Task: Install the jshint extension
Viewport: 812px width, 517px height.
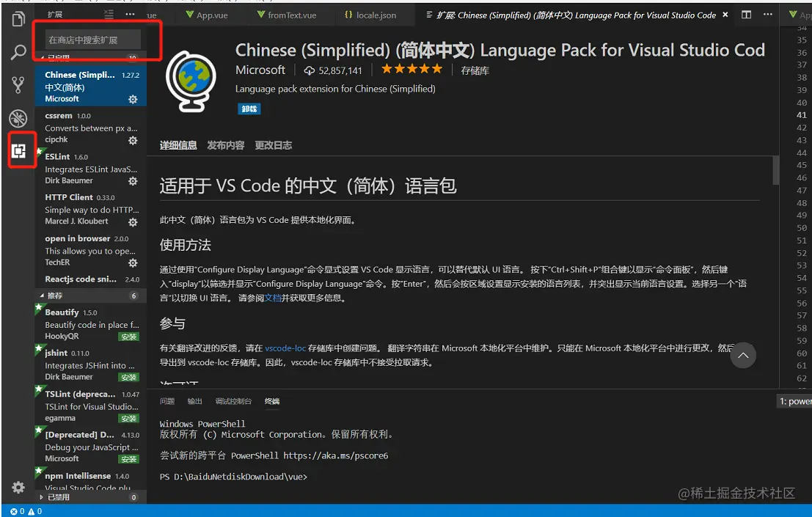Action: (x=128, y=378)
